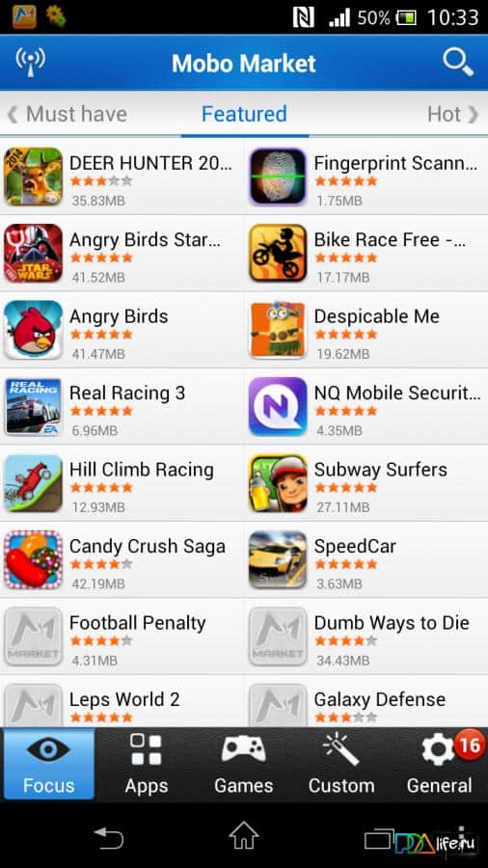
Task: Switch to the Hot tab
Action: point(444,114)
